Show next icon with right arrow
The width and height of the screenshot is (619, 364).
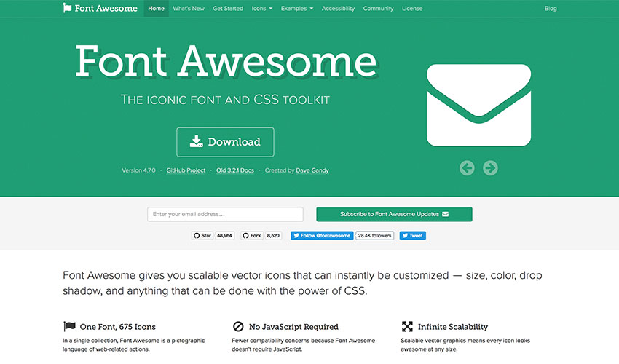[x=490, y=168]
